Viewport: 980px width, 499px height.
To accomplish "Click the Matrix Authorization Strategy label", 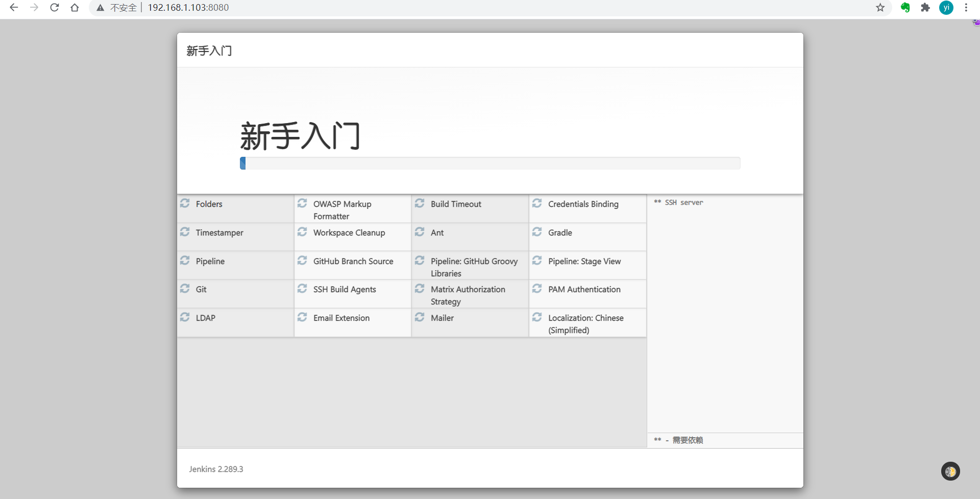I will pos(468,296).
